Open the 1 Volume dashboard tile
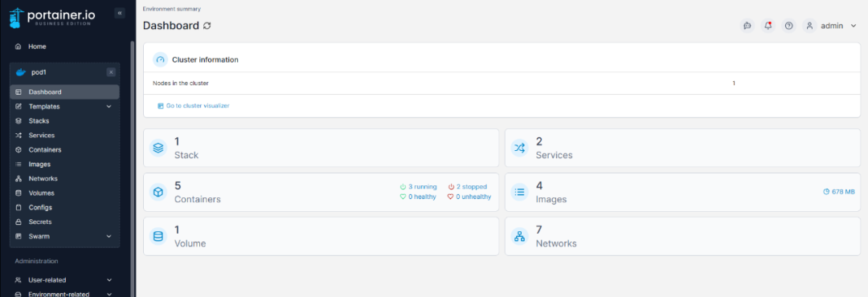The width and height of the screenshot is (868, 297). coord(321,236)
